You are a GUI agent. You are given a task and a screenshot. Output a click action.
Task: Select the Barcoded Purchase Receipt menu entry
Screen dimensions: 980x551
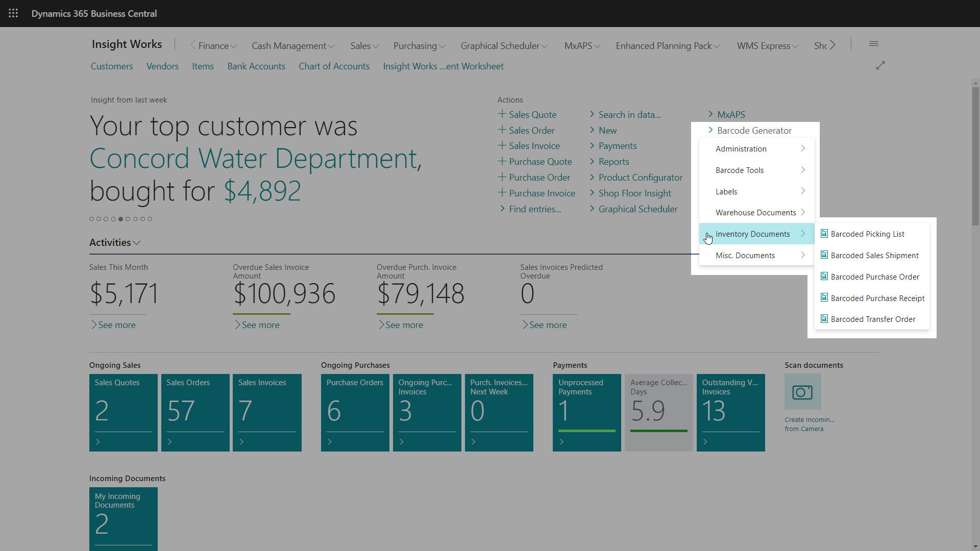877,298
